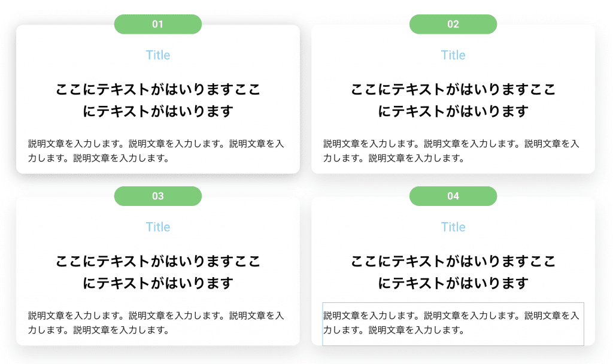The image size is (613, 364).
Task: Select the Title label in card 04
Action: [x=453, y=227]
